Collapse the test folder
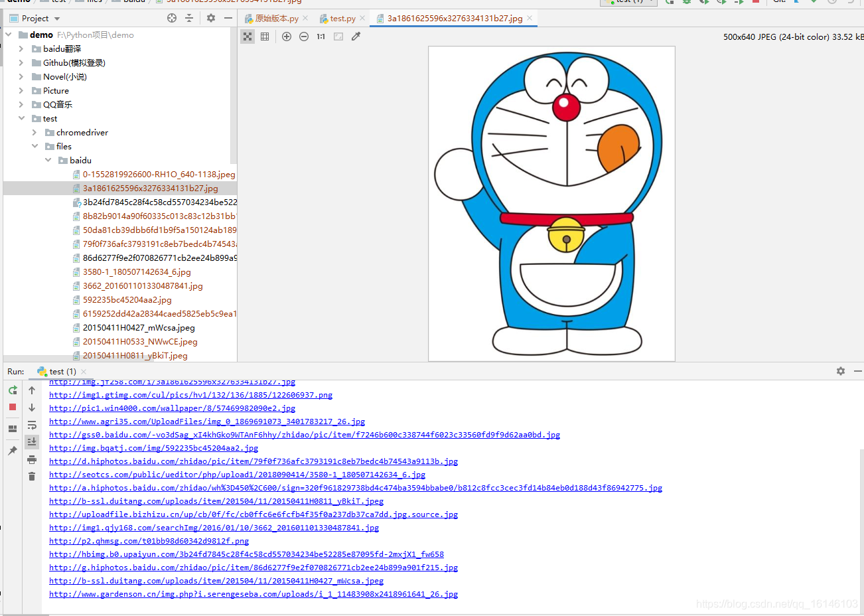 [21, 118]
